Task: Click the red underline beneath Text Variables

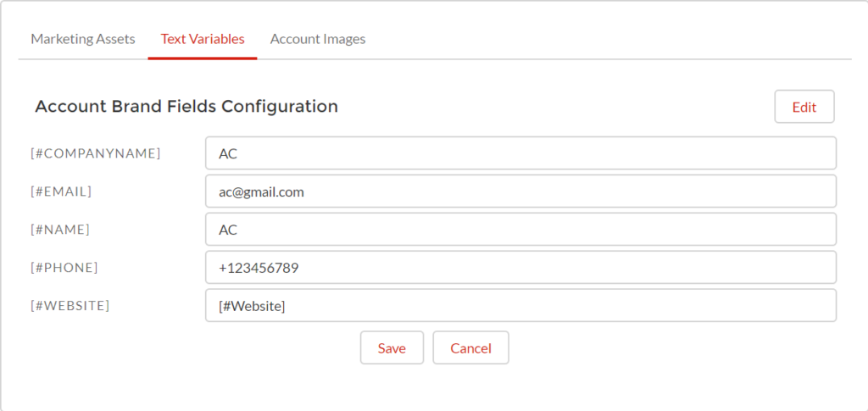Action: click(203, 58)
